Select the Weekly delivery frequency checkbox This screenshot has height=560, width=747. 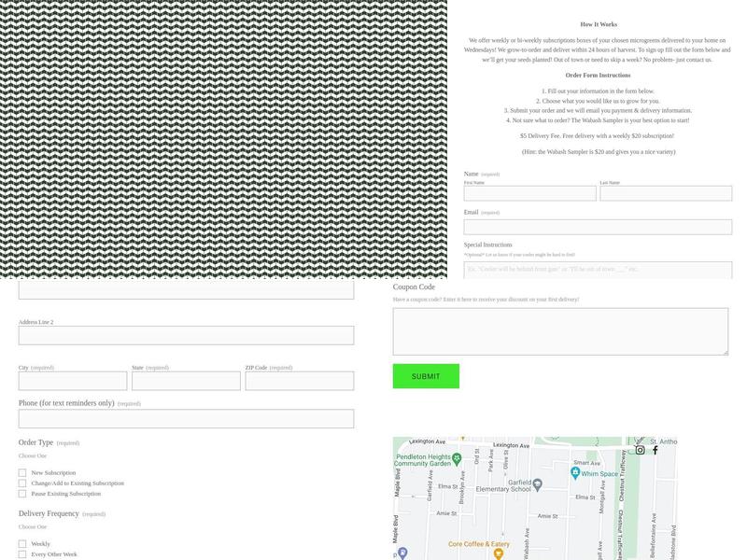(x=22, y=544)
